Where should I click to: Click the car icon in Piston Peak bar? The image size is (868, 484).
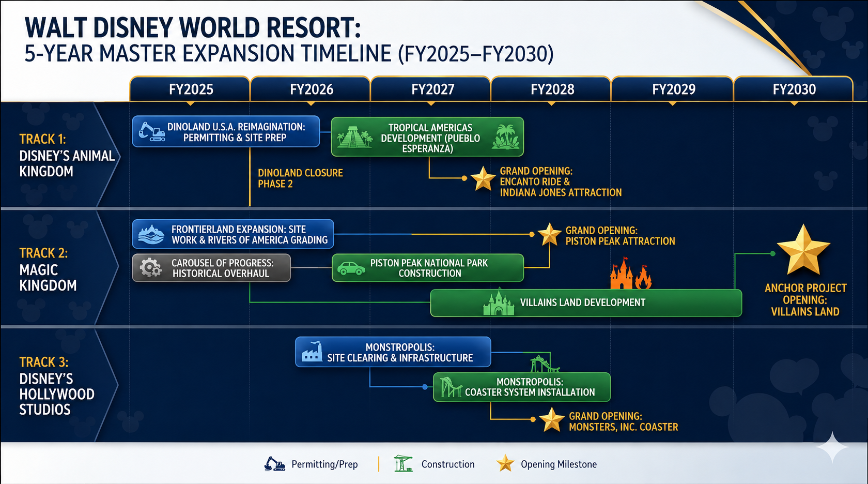pyautogui.click(x=351, y=268)
